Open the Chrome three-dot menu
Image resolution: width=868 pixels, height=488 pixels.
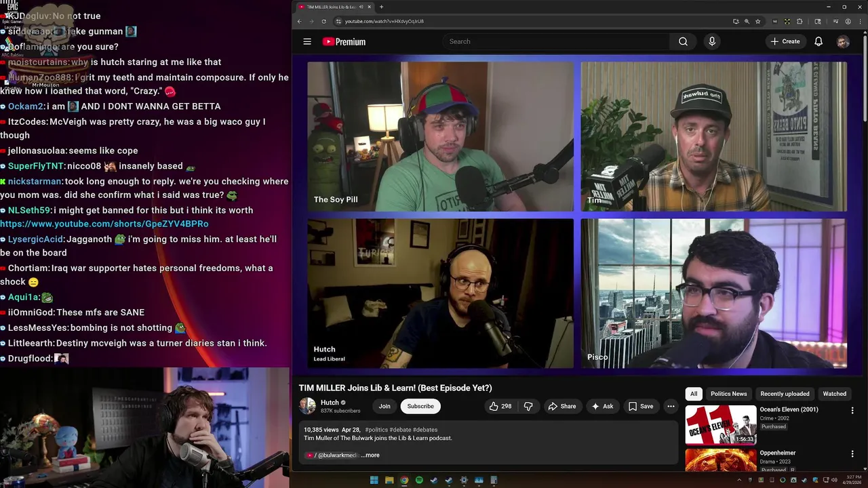859,21
